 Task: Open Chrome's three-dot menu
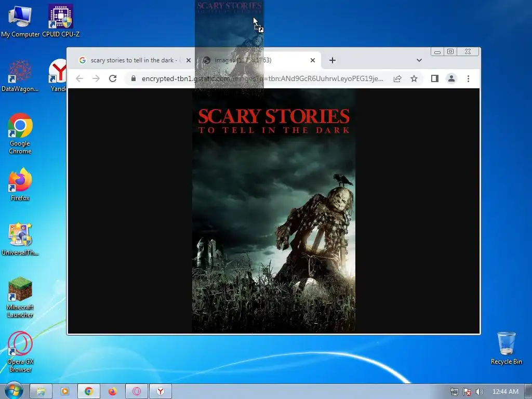click(x=468, y=79)
